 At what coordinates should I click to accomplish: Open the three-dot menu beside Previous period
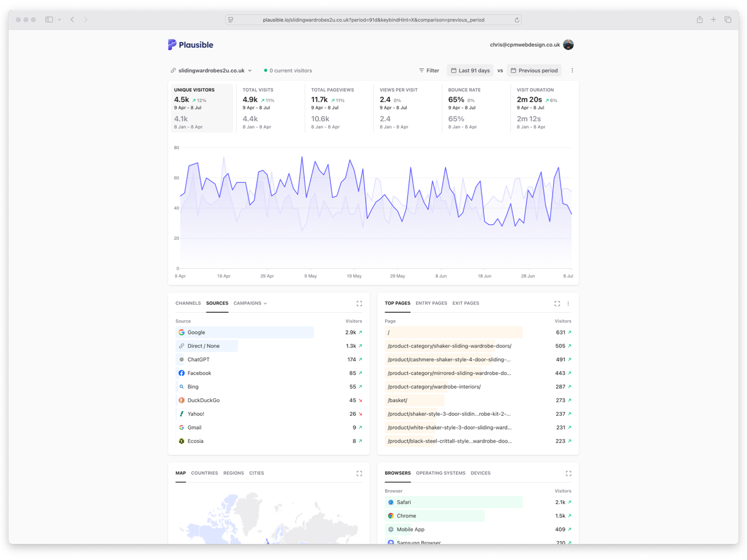point(572,71)
